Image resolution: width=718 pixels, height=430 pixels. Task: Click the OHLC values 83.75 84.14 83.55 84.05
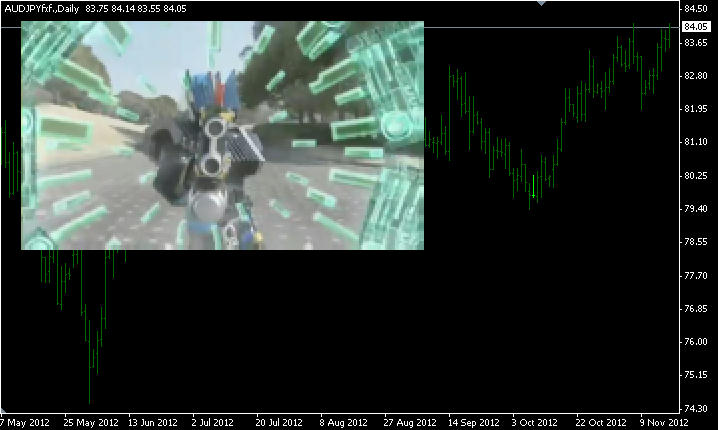(136, 9)
